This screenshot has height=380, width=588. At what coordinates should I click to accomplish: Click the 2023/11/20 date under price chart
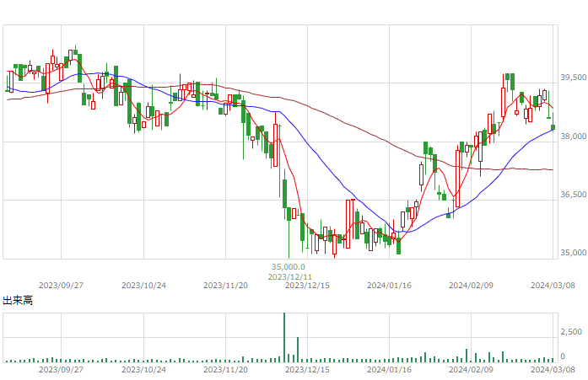click(225, 286)
